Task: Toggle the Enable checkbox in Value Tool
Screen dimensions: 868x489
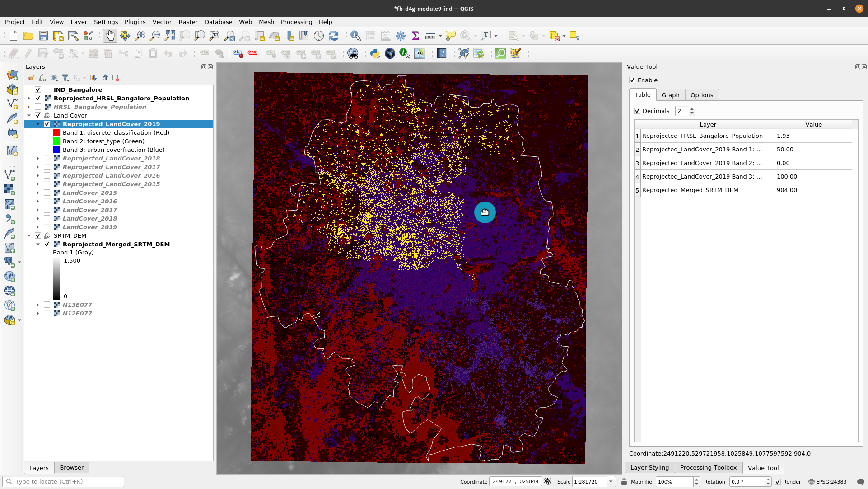Action: coord(634,80)
